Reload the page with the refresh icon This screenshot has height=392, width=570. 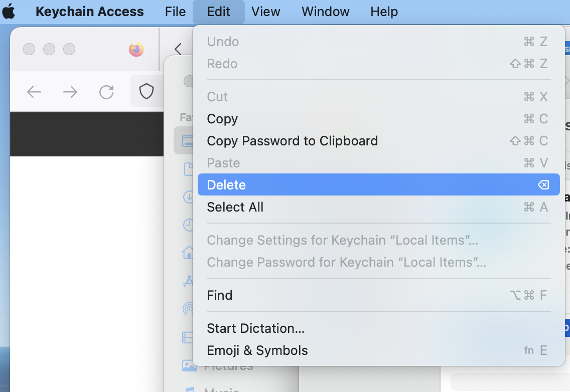[106, 92]
